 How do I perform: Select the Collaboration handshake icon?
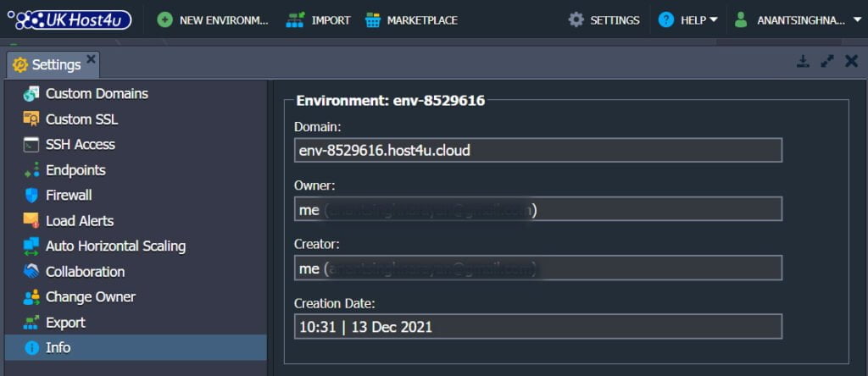click(x=31, y=272)
